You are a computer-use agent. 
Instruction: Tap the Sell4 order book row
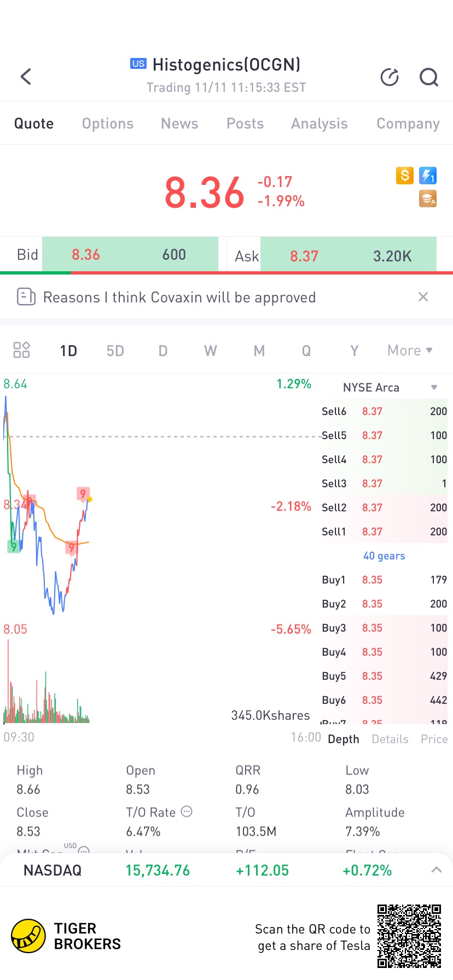384,459
